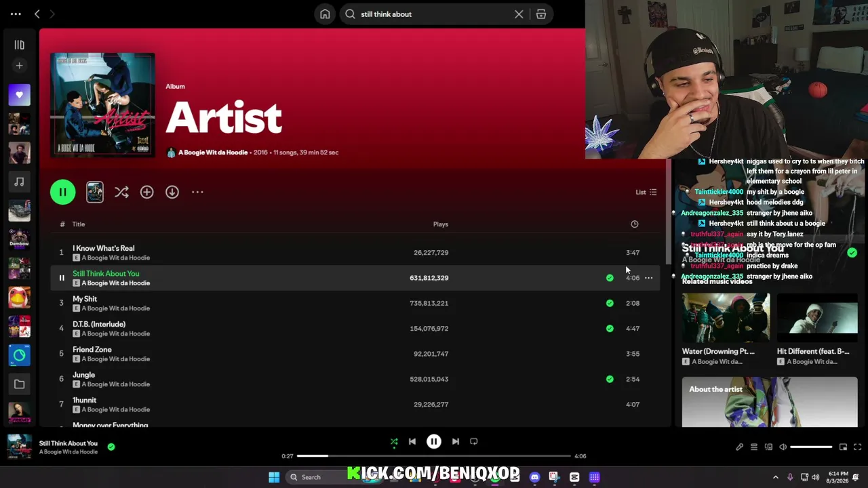Download the Artist album
Viewport: 868px width, 488px height.
(172, 192)
